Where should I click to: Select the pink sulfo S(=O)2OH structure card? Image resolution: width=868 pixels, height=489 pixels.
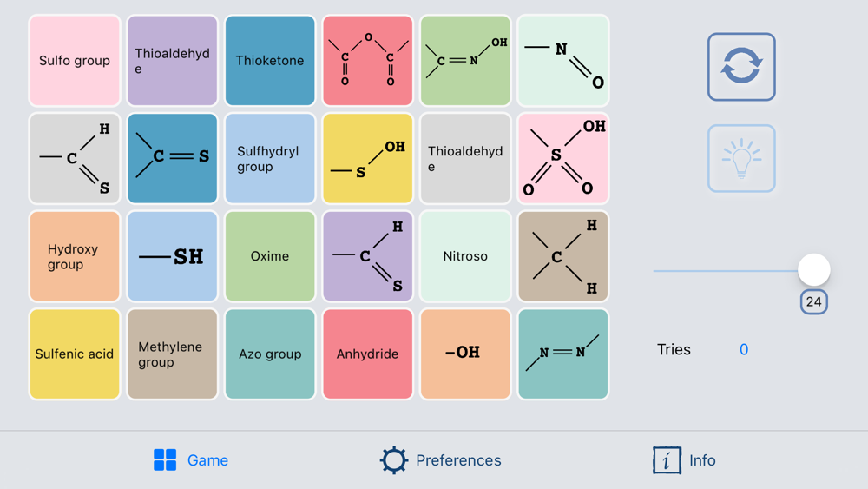coord(563,158)
